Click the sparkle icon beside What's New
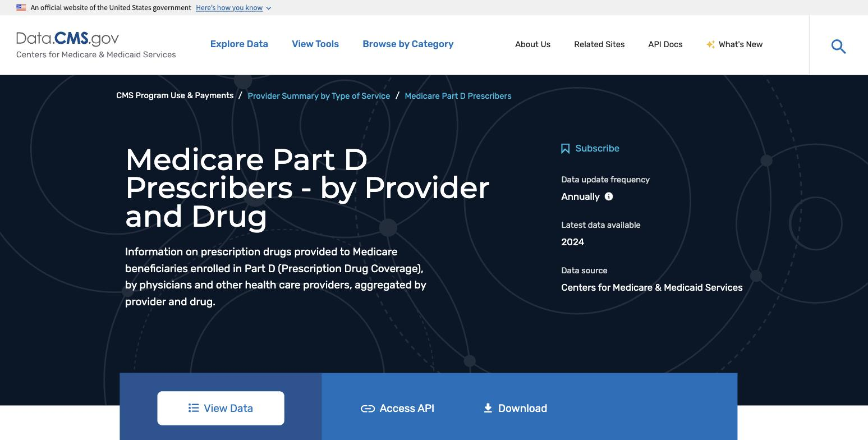The height and width of the screenshot is (440, 868). [710, 44]
